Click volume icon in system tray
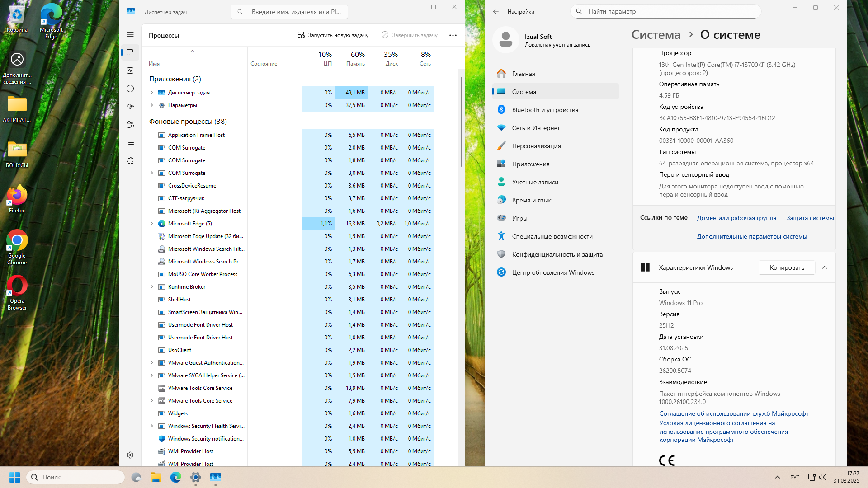The height and width of the screenshot is (488, 868). 823,477
